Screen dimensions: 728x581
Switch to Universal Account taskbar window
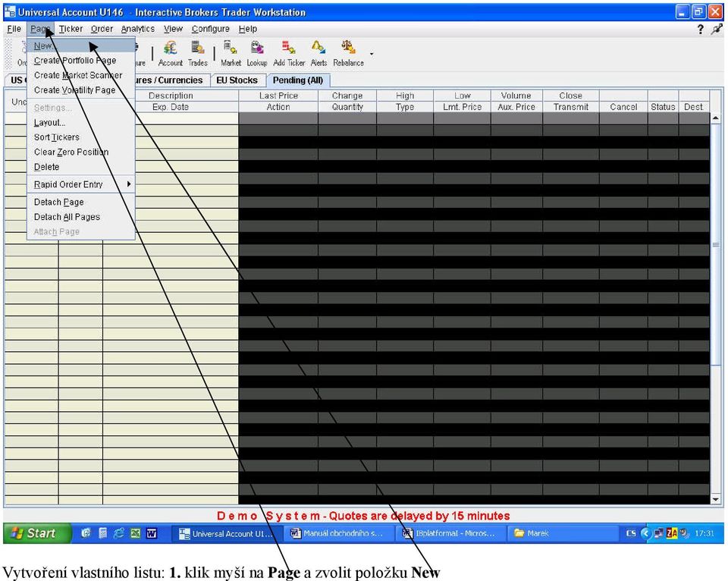coord(227,534)
